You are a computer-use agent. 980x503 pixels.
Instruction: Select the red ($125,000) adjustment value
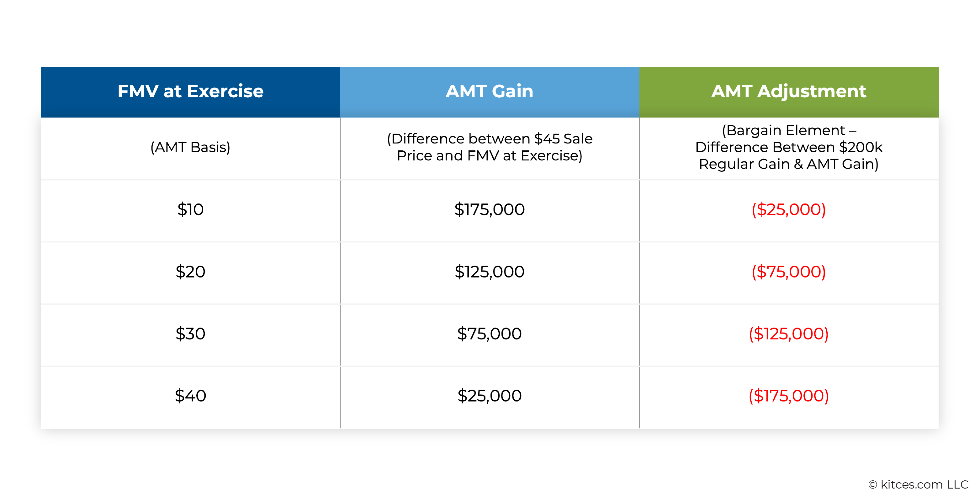pyautogui.click(x=789, y=333)
